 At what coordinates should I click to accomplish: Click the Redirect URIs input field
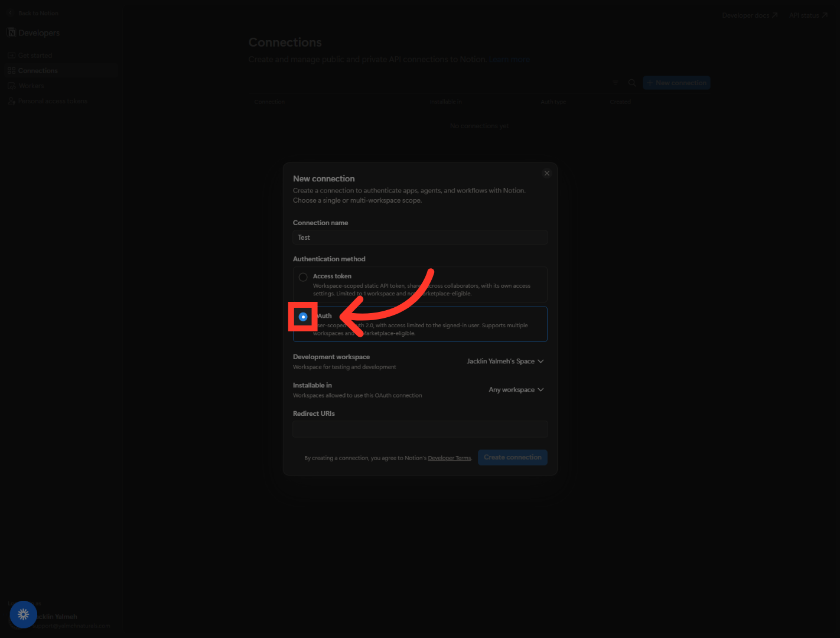[420, 429]
